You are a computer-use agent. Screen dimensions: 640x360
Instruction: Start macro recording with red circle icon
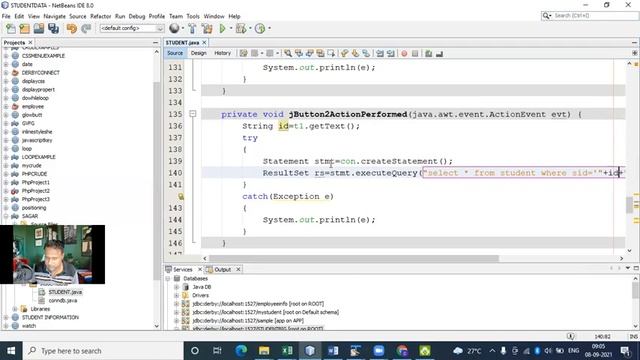point(404,53)
